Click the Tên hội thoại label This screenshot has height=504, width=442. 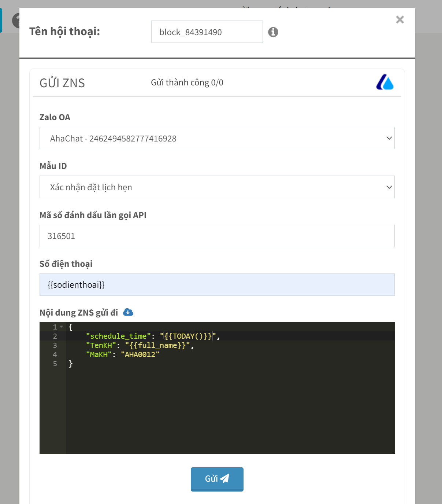(x=65, y=32)
